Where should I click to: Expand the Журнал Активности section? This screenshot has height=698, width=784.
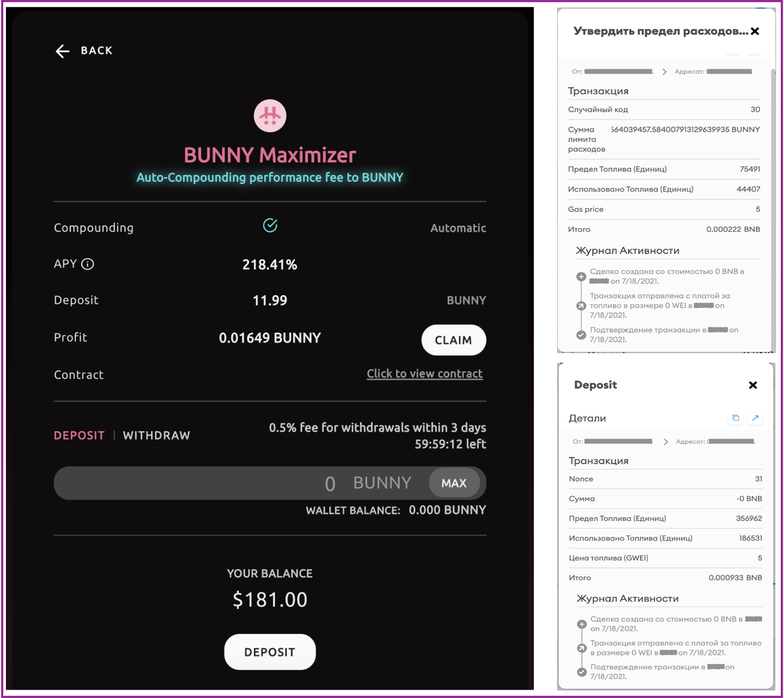coord(627,599)
